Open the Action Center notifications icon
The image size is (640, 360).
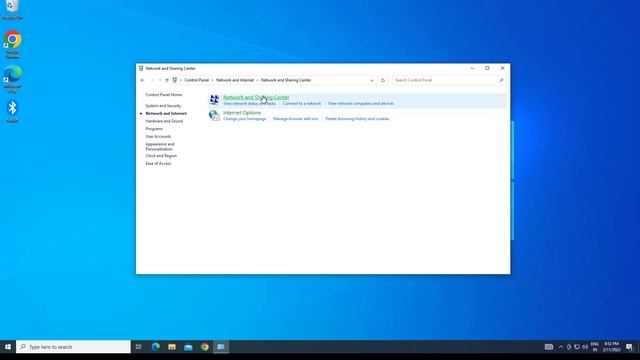click(x=629, y=347)
